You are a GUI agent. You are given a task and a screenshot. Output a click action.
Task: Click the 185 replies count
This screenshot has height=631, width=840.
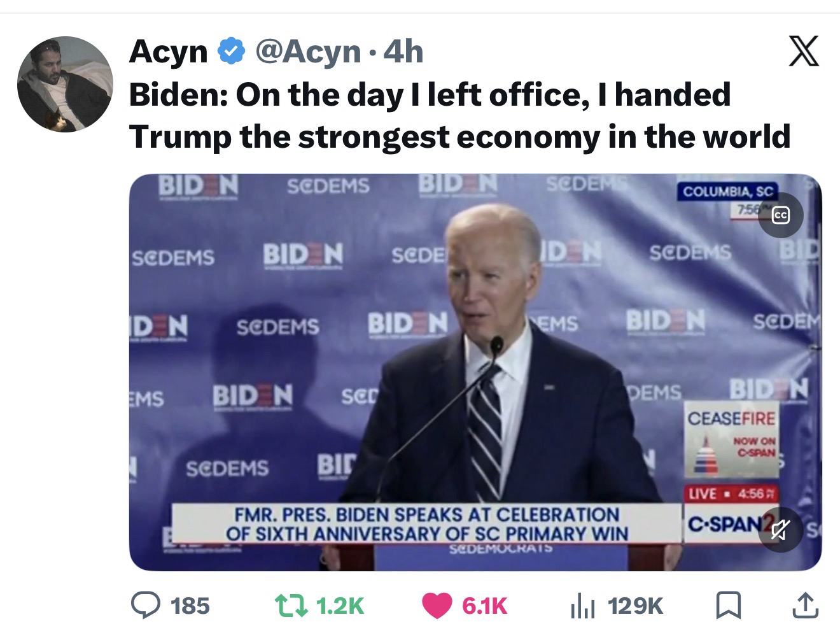point(191,606)
